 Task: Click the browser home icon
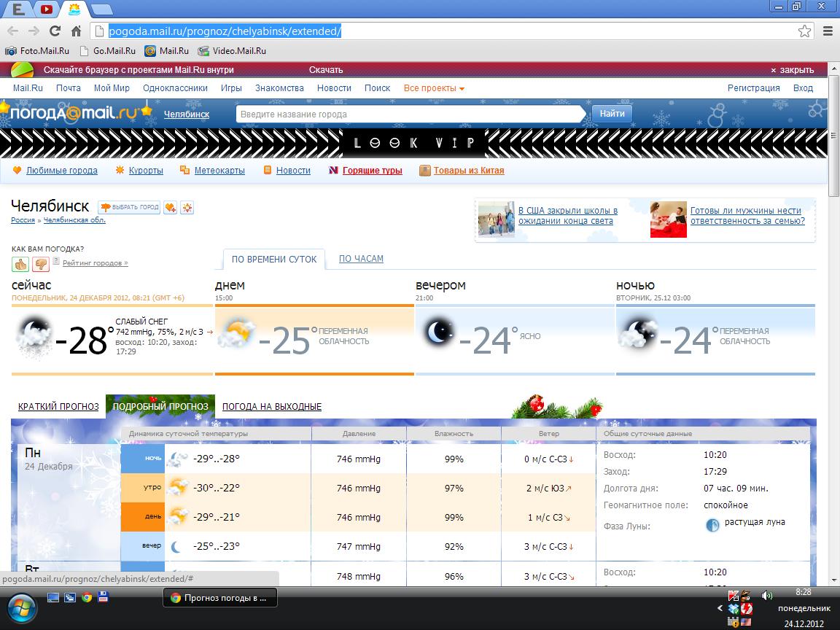tap(76, 31)
